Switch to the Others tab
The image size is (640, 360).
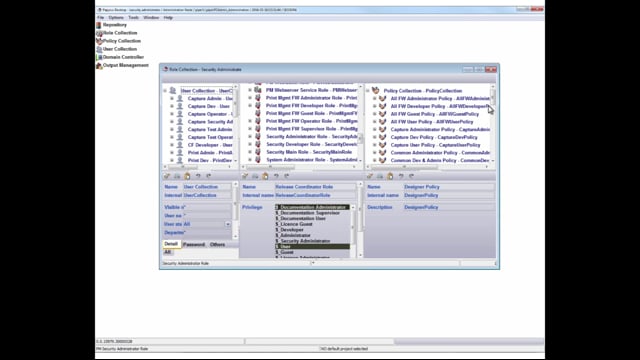tap(217, 244)
